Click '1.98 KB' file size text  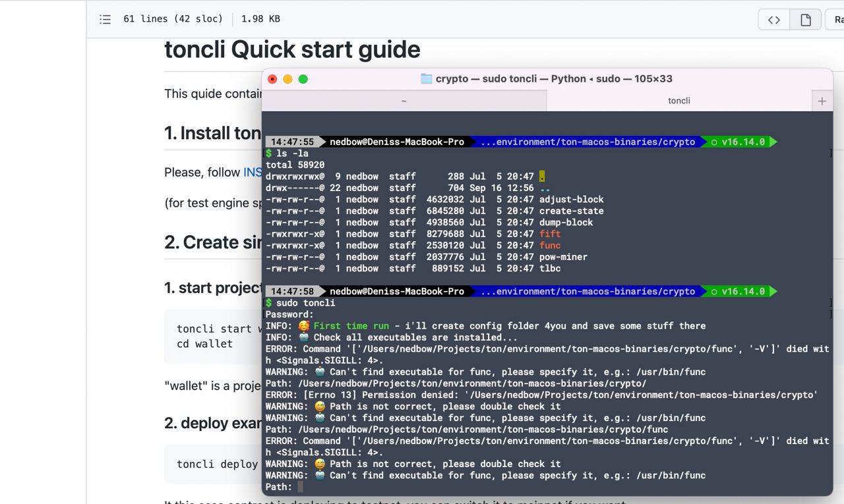click(260, 19)
